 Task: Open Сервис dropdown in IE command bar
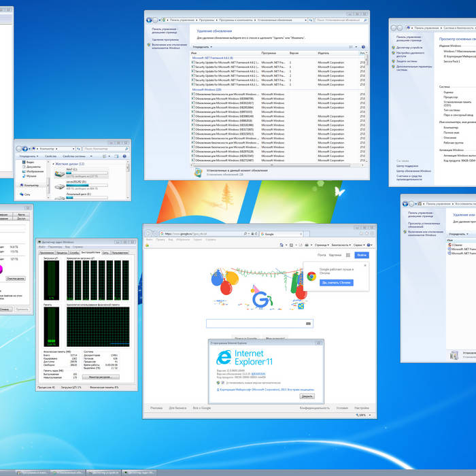(x=359, y=245)
